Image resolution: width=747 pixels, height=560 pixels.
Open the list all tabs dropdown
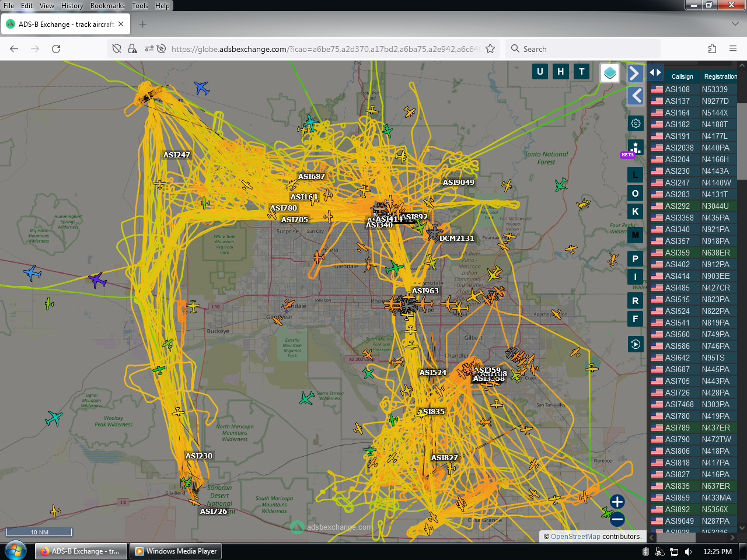[735, 24]
